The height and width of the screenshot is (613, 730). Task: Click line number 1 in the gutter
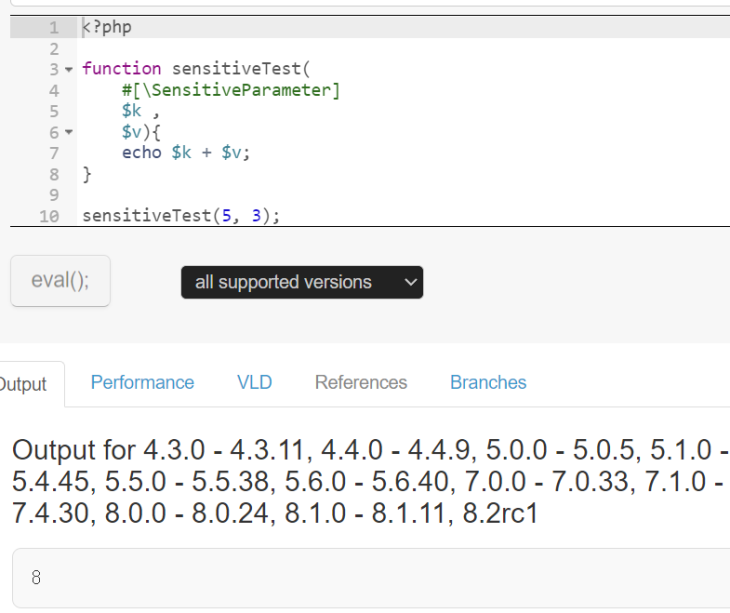[54, 27]
